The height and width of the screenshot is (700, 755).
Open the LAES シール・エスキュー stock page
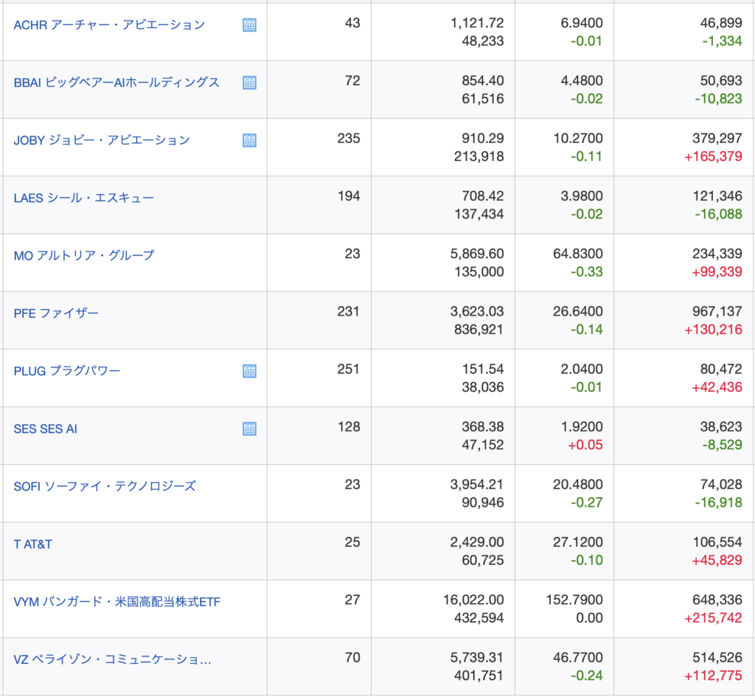[x=84, y=198]
